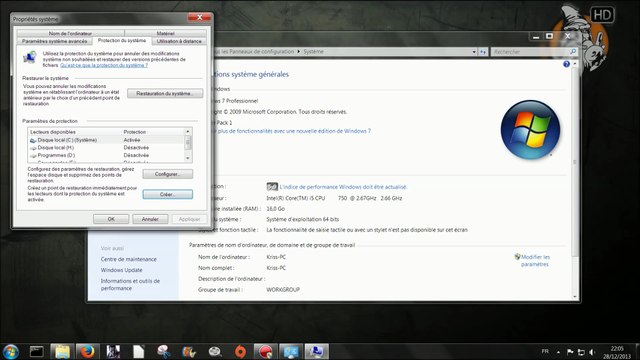
Task: Open the Snipping Tool taskbar icon
Action: (164, 351)
